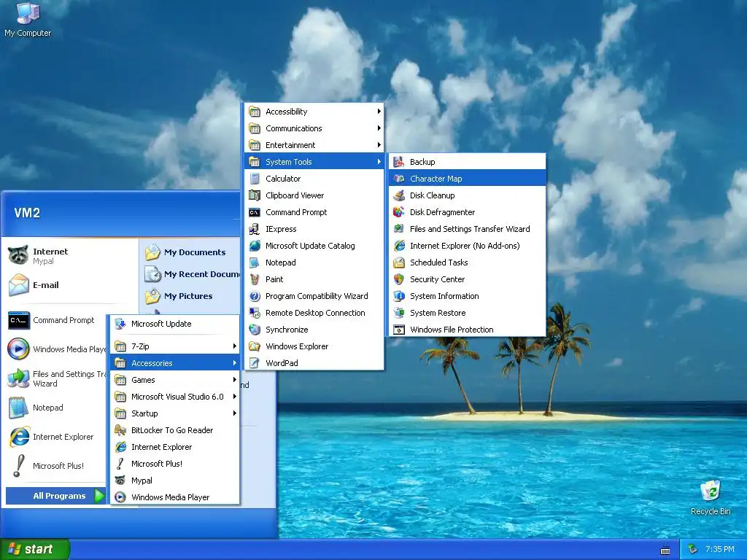Click the E-mail envelope icon

click(18, 285)
